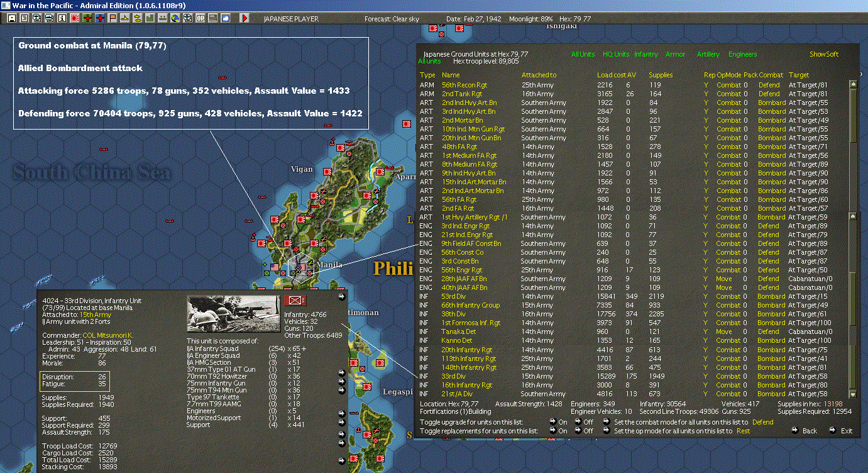Open the document list icon in toolbar
Viewport: 868px width, 473px height.
24,18
